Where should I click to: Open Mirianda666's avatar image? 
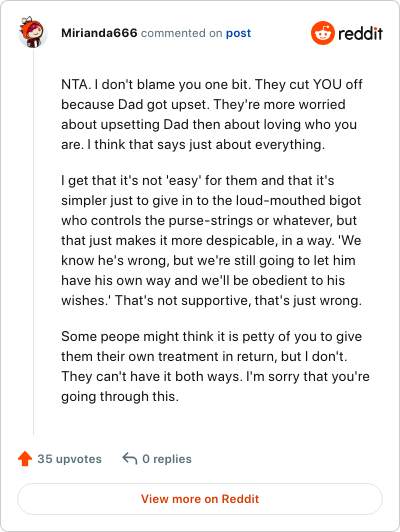point(33,32)
